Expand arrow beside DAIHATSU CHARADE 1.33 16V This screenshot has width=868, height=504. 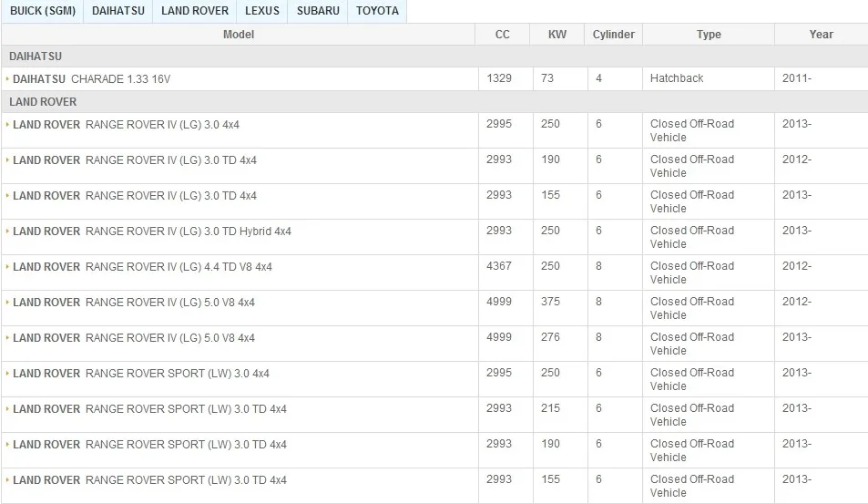7,78
